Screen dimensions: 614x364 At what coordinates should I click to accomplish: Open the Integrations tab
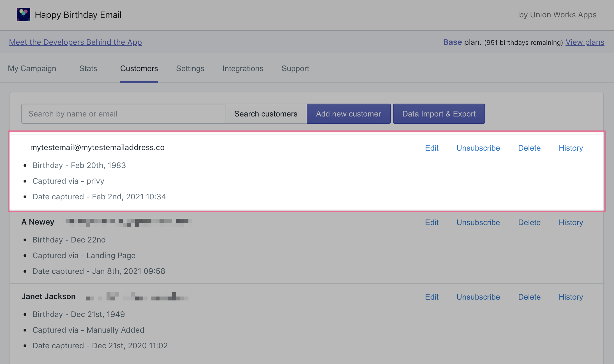click(243, 68)
